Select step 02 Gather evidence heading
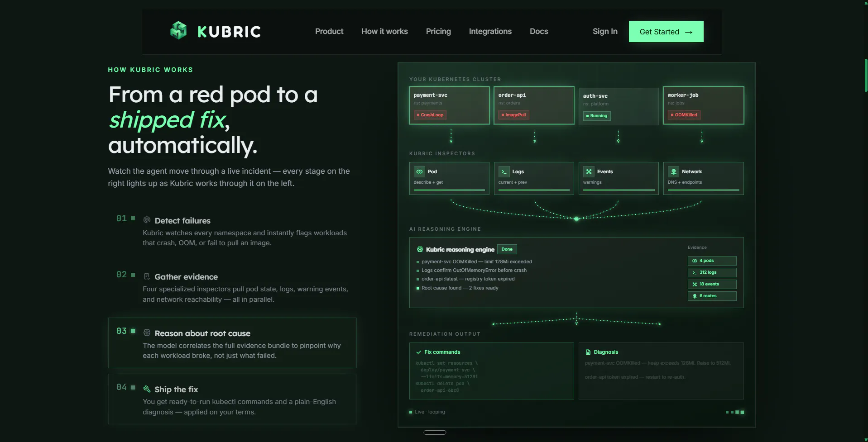 (x=186, y=277)
